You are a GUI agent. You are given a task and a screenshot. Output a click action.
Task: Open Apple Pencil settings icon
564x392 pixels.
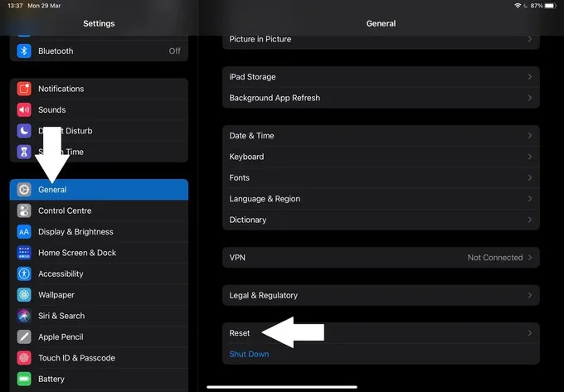24,336
